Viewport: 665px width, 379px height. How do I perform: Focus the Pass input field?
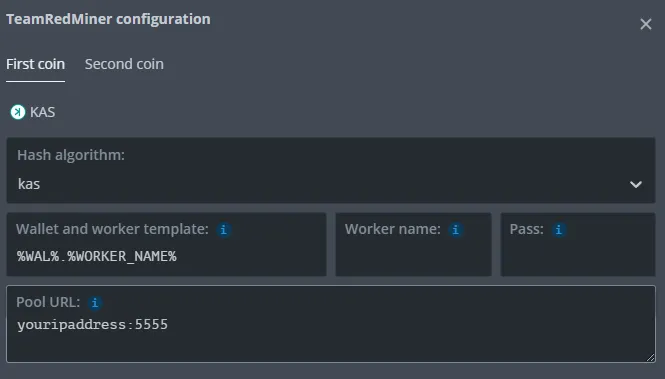(x=578, y=245)
